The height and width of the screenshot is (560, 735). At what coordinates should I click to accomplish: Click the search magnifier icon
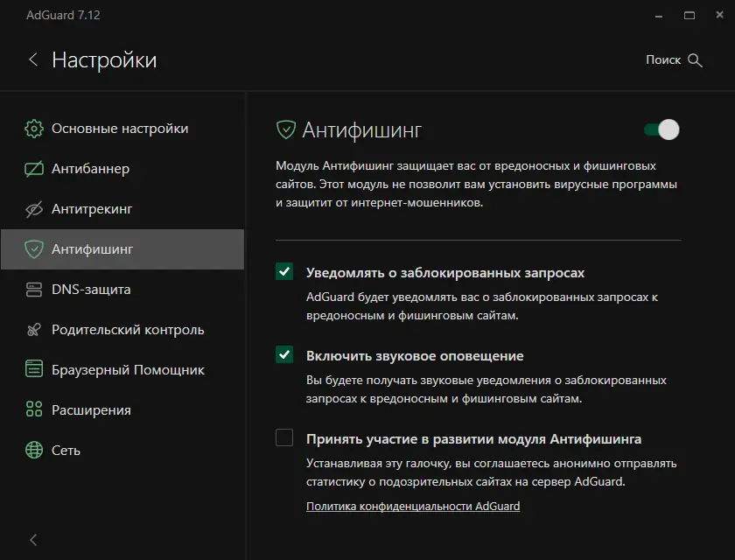[696, 60]
